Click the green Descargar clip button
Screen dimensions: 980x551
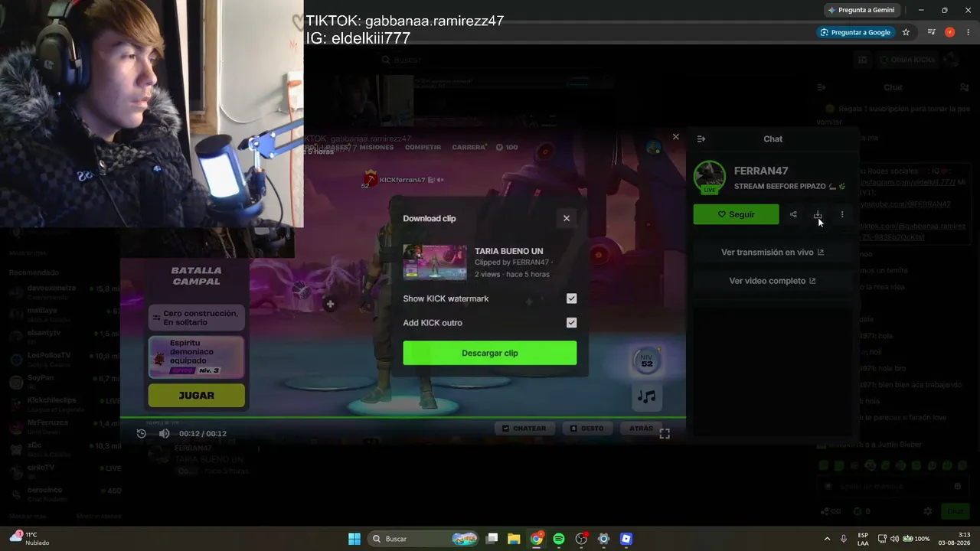pyautogui.click(x=490, y=353)
